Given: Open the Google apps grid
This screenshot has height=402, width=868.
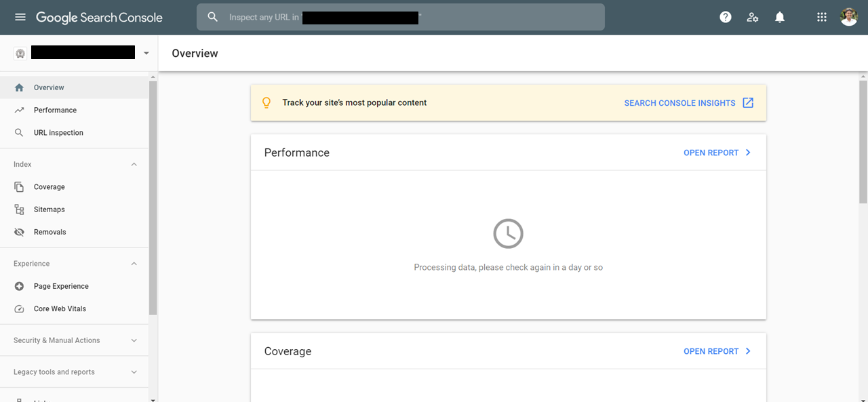Looking at the screenshot, I should [822, 17].
